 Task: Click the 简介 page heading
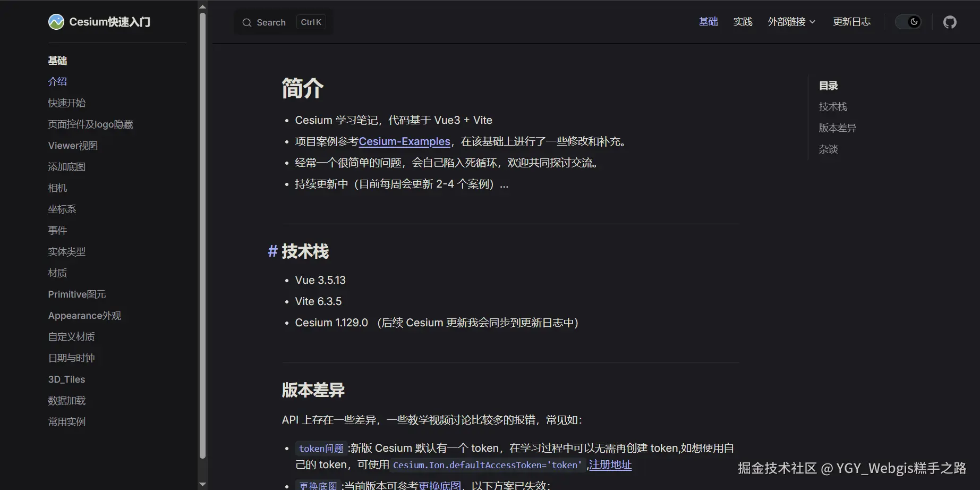pyautogui.click(x=303, y=88)
